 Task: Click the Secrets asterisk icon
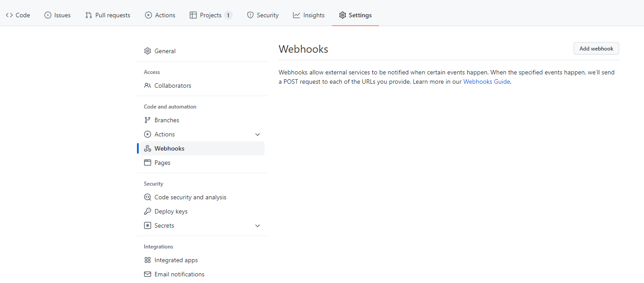point(148,225)
